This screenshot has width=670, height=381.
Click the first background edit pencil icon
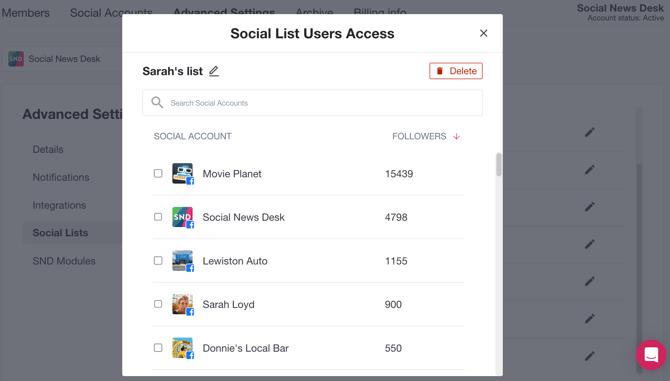[590, 132]
